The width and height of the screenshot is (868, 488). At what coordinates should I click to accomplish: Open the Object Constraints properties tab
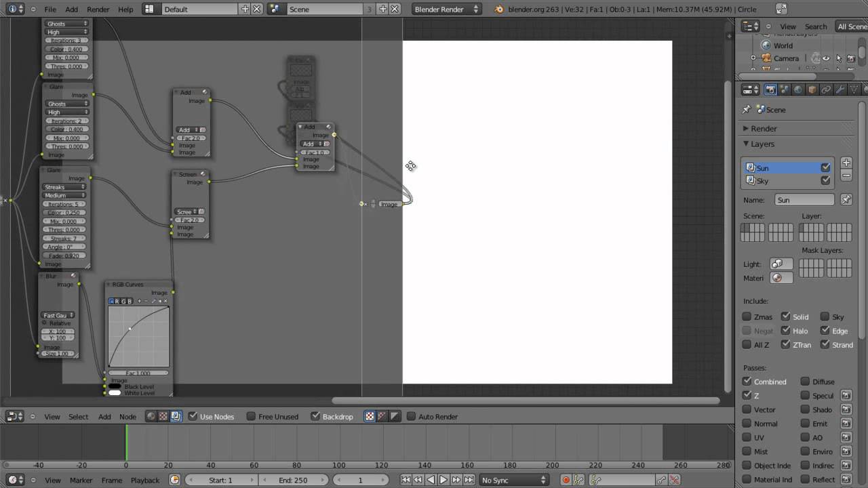(x=826, y=89)
